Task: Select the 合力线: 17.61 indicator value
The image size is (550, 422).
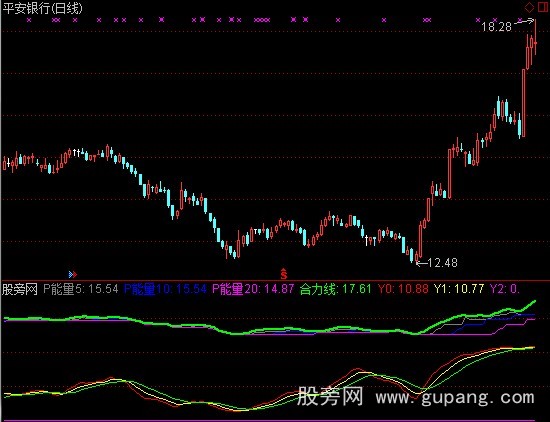Action: click(x=336, y=289)
